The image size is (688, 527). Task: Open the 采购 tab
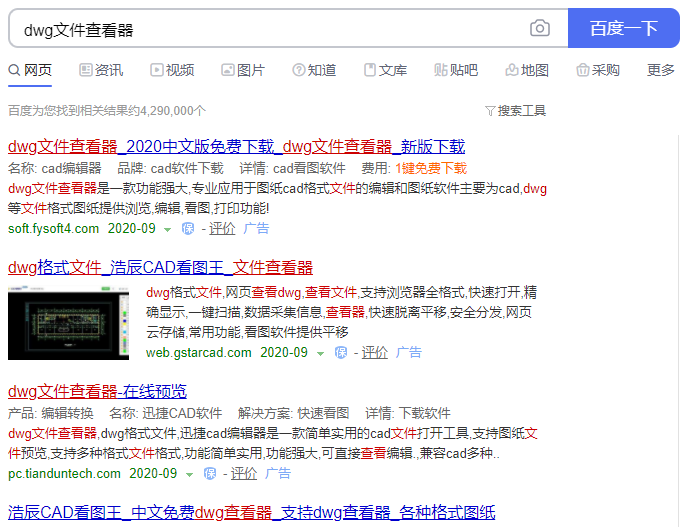coord(598,70)
